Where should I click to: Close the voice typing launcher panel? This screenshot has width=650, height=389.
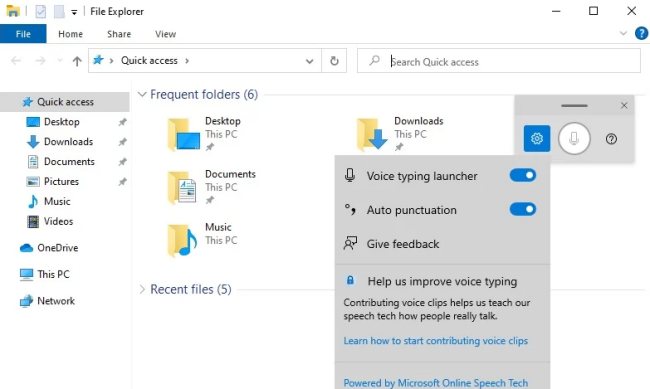624,106
